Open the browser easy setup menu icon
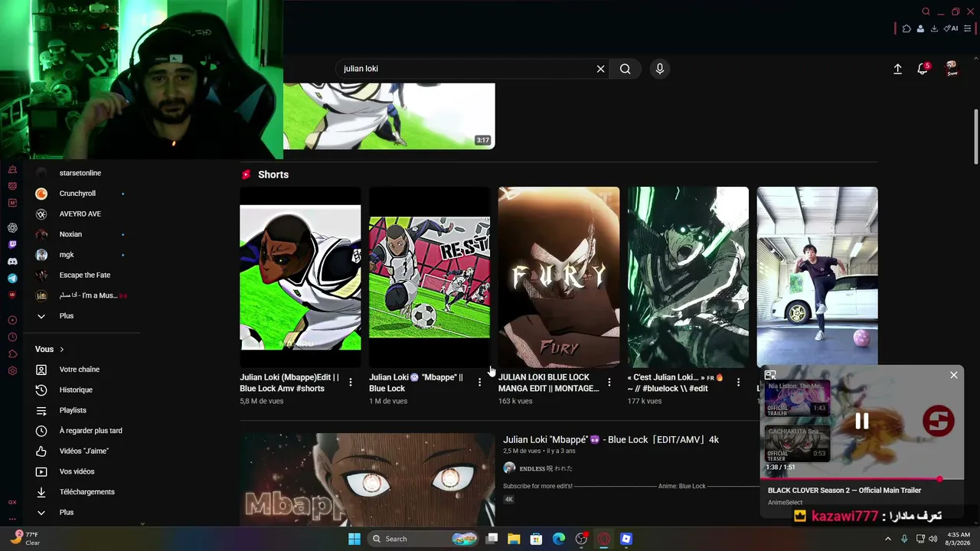This screenshot has height=551, width=980. coord(968,28)
